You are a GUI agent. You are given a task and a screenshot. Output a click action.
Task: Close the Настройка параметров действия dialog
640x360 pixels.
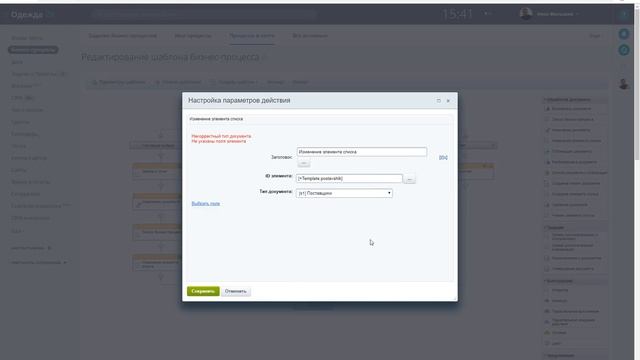click(448, 100)
